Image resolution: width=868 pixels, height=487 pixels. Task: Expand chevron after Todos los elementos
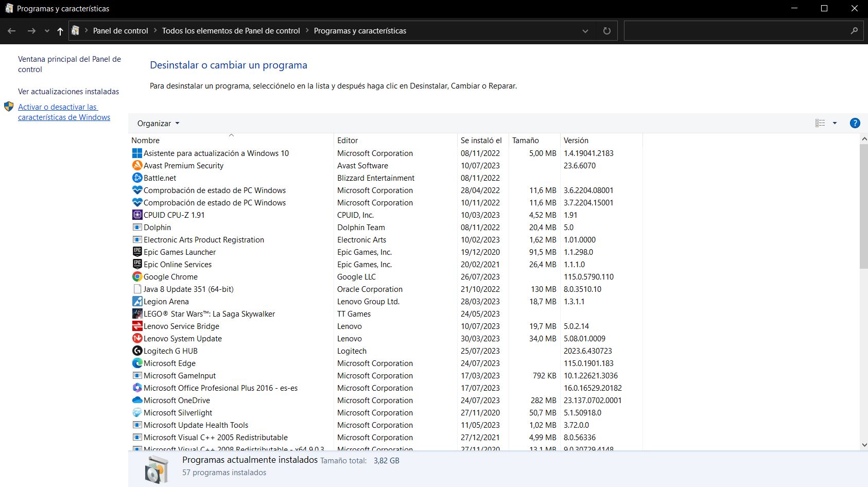click(x=307, y=30)
